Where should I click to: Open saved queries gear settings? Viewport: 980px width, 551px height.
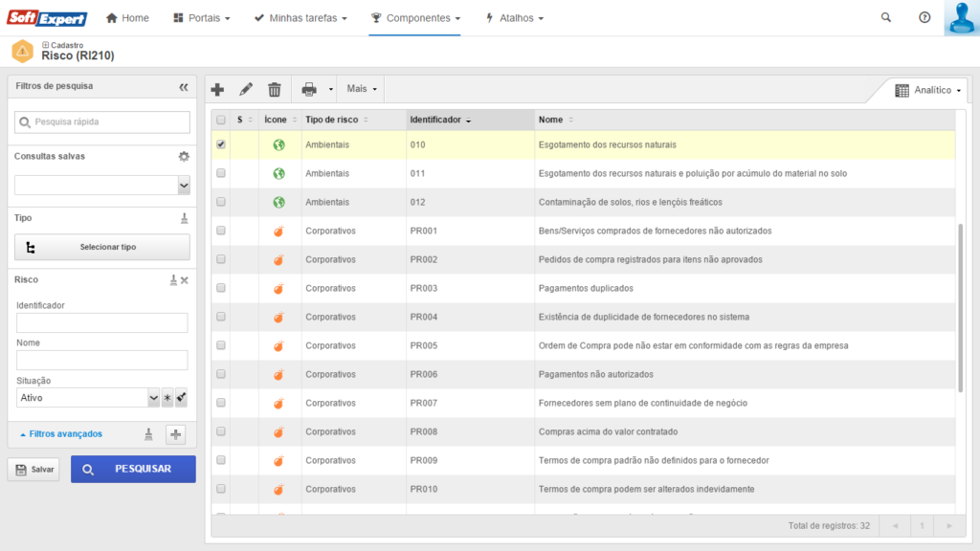(x=184, y=156)
